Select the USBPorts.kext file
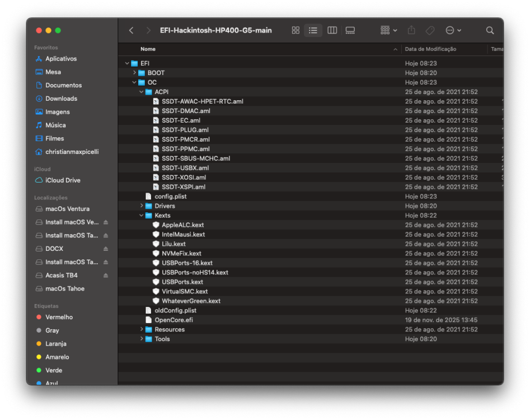The height and width of the screenshot is (420, 530). 182,282
